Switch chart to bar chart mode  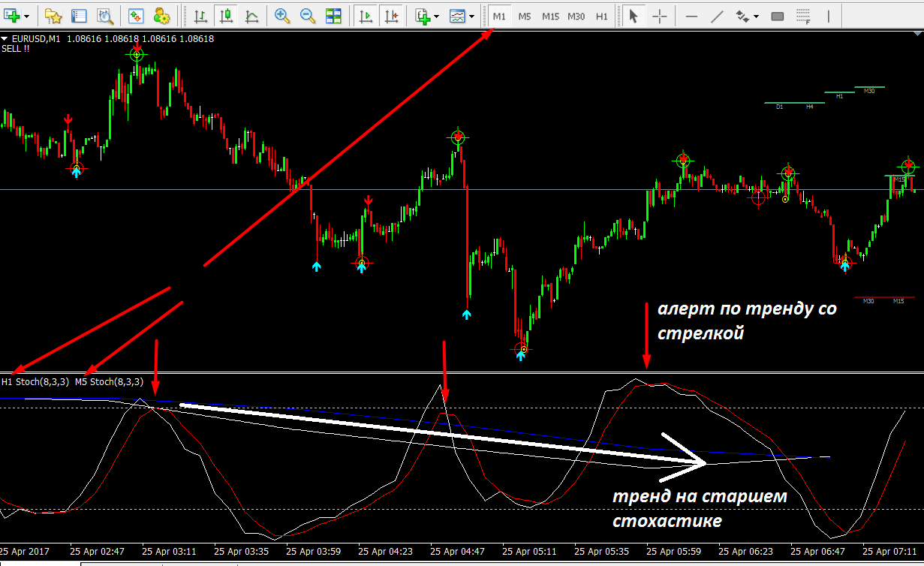pyautogui.click(x=200, y=16)
